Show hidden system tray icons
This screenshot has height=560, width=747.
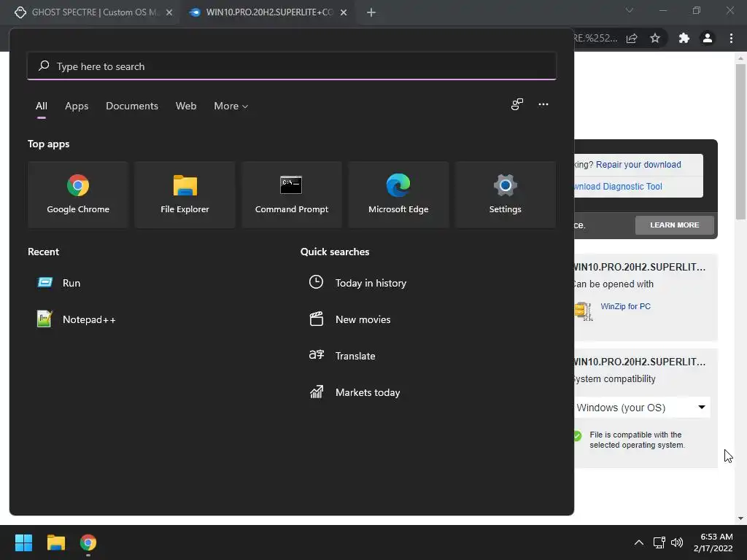coord(639,542)
